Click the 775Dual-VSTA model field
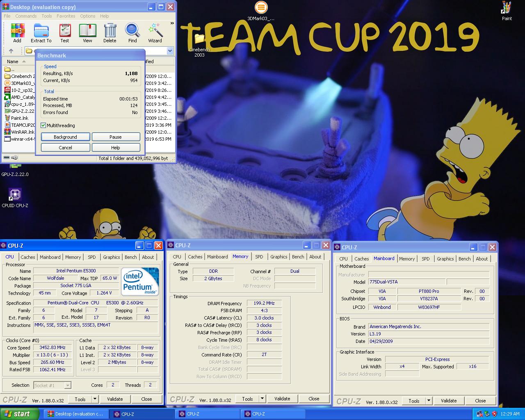 406,282
